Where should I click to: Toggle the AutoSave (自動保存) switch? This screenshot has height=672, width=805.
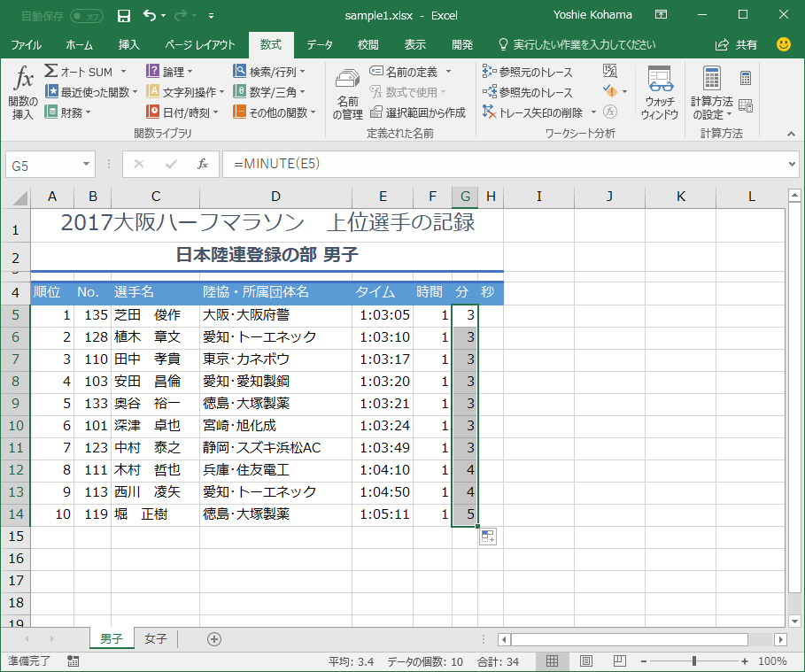coord(86,15)
